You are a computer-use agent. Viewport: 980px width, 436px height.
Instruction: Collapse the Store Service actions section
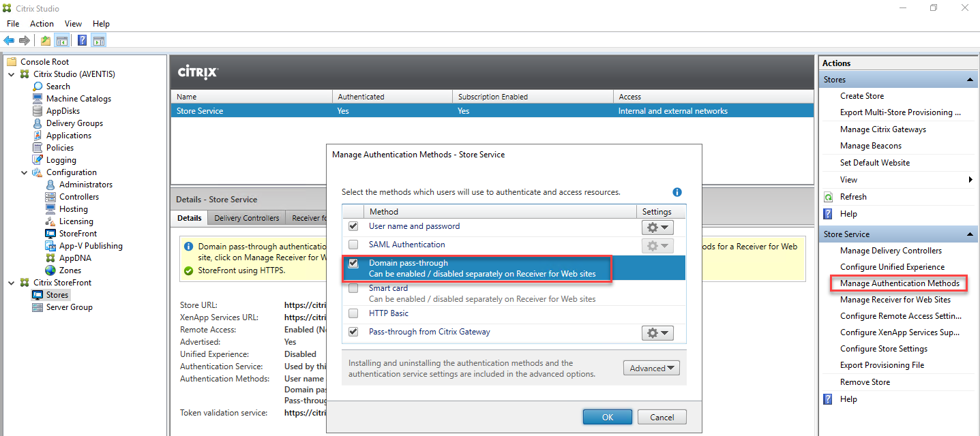point(969,234)
